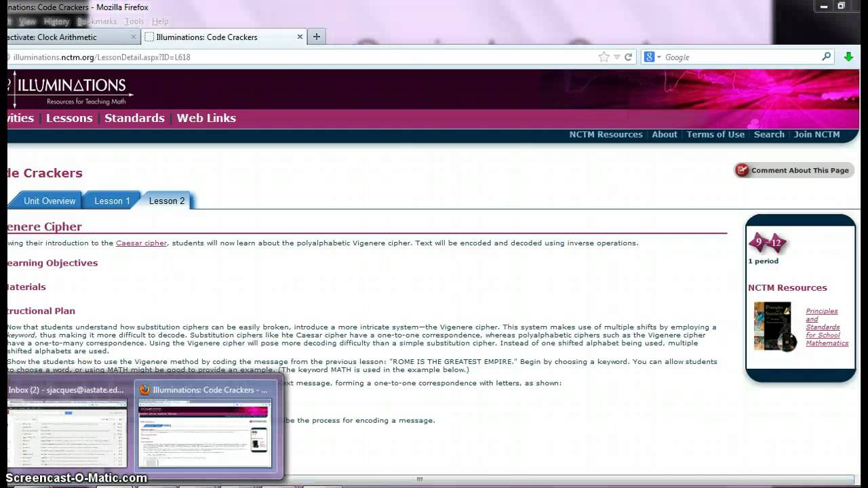Click the 9-12 grade band badge
Viewport: 868px width, 488px height.
[767, 243]
